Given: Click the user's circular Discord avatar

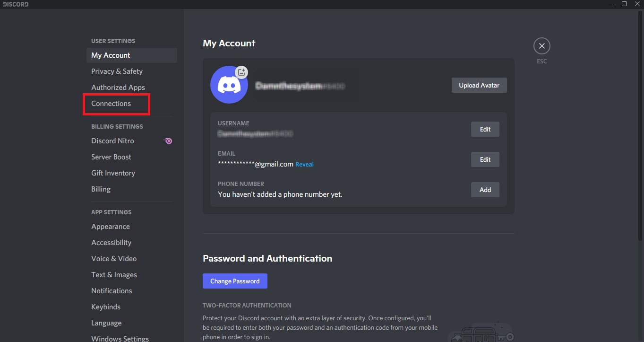Looking at the screenshot, I should (229, 85).
